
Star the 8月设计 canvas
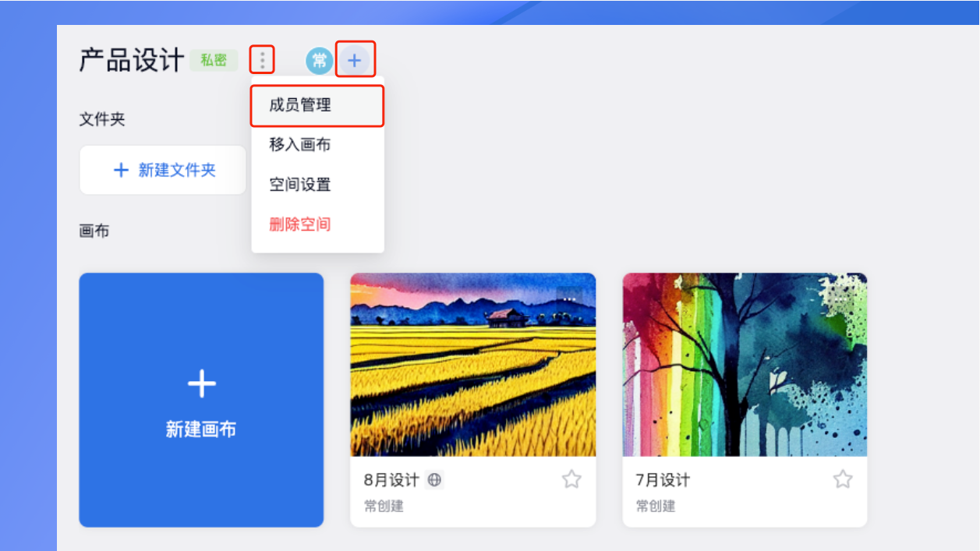pos(571,479)
